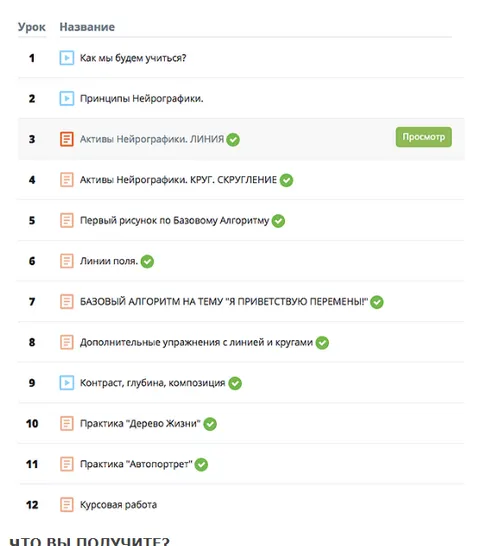Open lesson Как мы будем учиться?
Viewport: 500px width, 546px height.
[x=133, y=58]
